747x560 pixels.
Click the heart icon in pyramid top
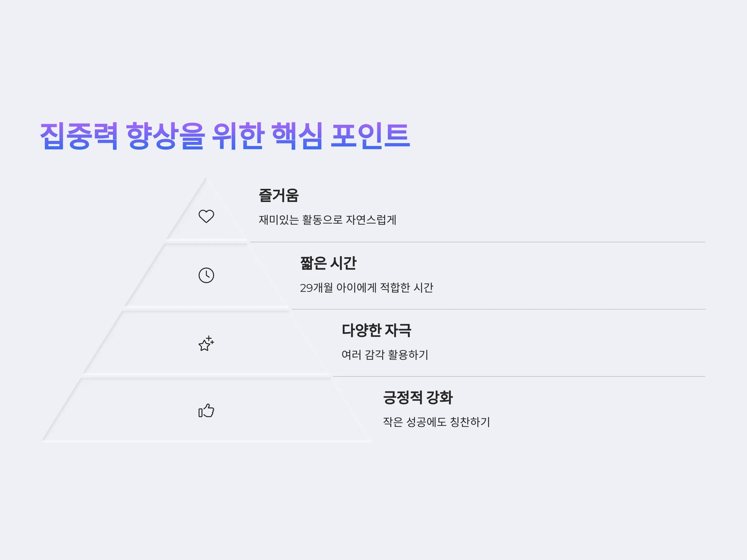pyautogui.click(x=206, y=216)
